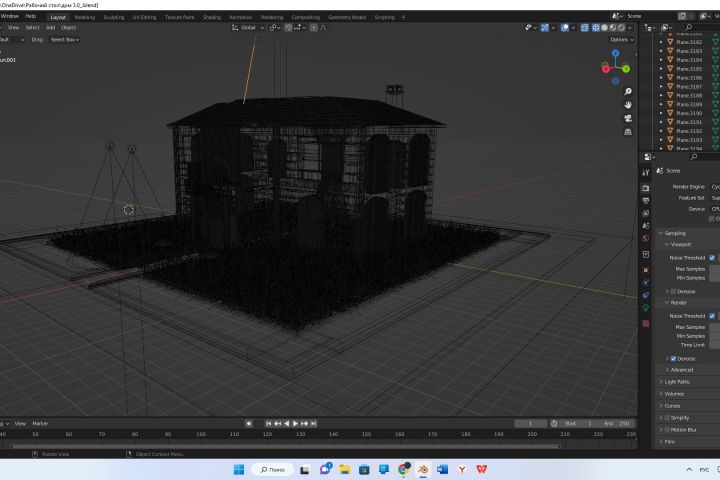Toggle viewport overlays display
Viewport: 720px width, 480px height.
pyautogui.click(x=565, y=28)
